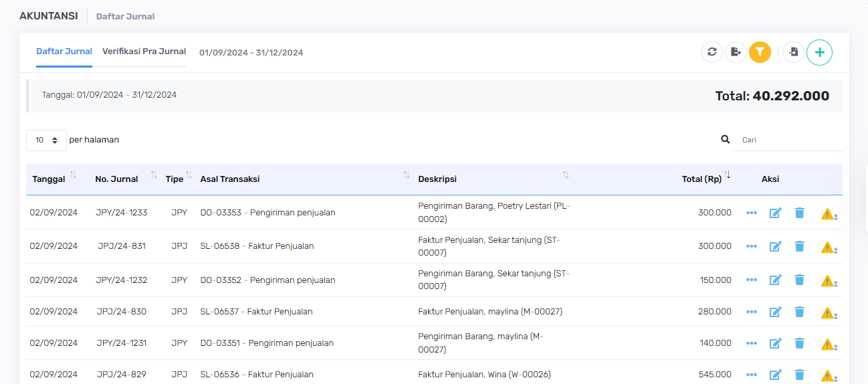This screenshot has height=384, width=868.
Task: Edit journal JPJ/24-829
Action: [x=776, y=375]
